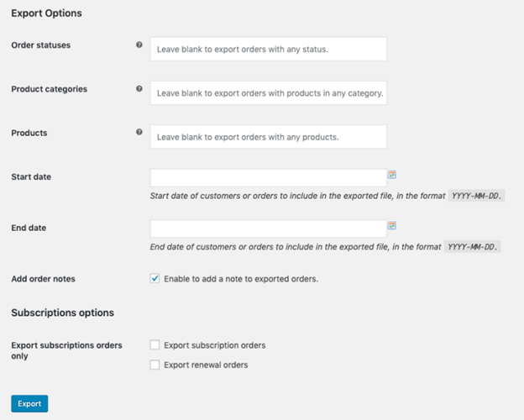Enable the Export subscription orders checkbox

click(155, 345)
